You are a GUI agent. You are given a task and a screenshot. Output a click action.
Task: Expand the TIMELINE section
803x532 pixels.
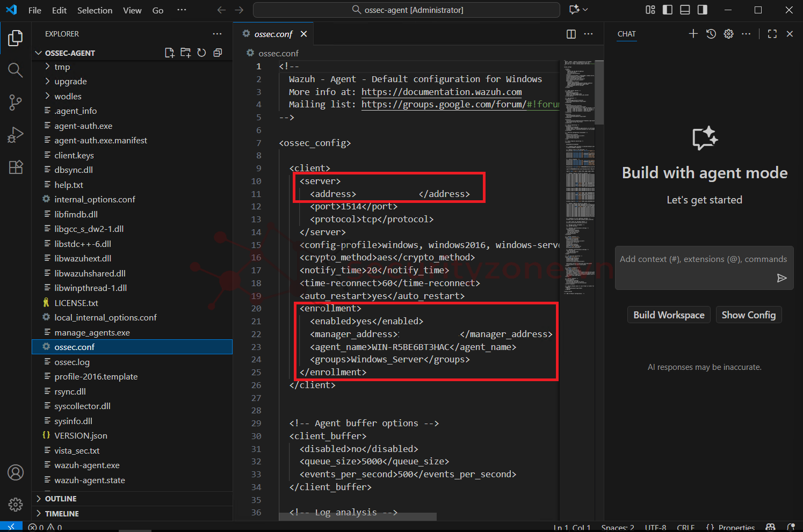pos(62,514)
